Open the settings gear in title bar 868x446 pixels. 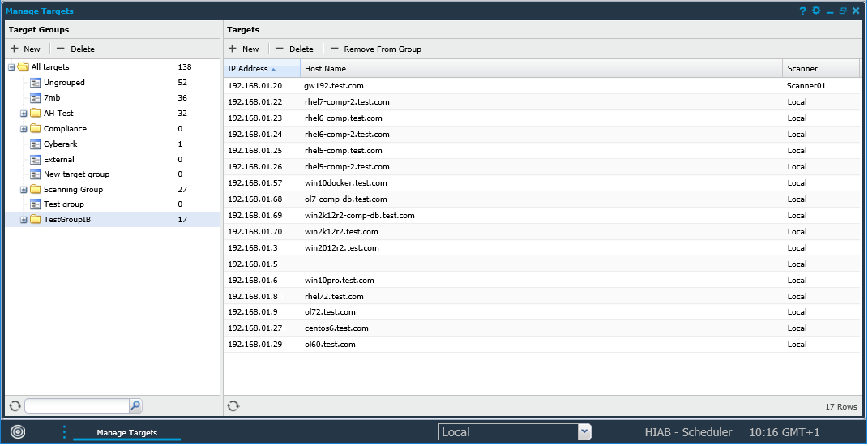coord(816,11)
